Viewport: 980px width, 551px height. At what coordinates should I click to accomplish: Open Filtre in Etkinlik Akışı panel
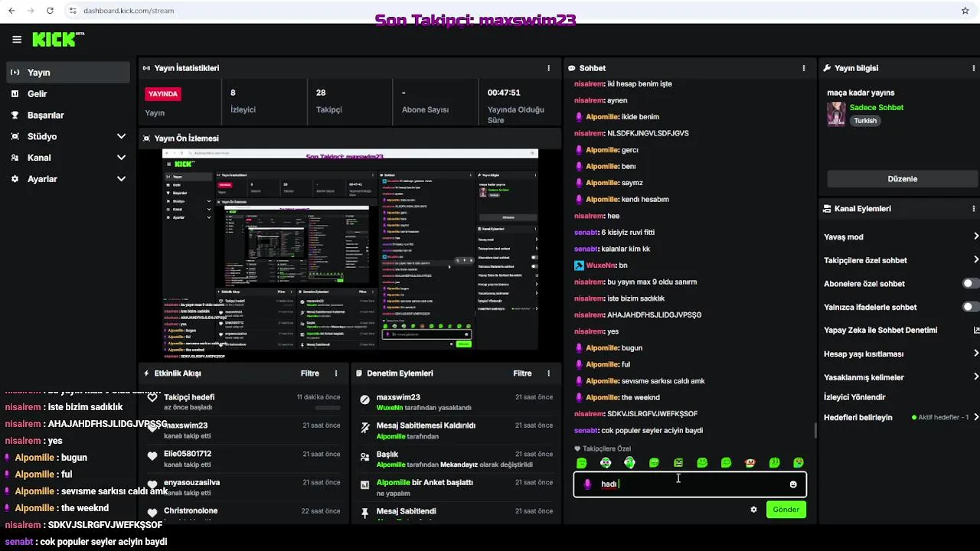[310, 373]
